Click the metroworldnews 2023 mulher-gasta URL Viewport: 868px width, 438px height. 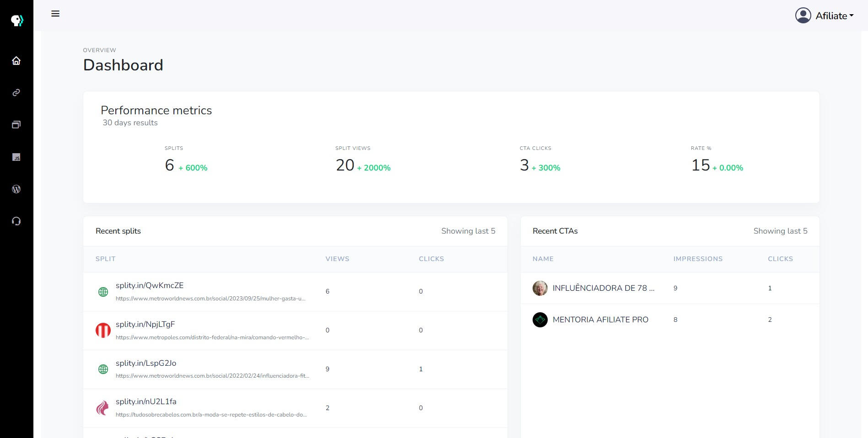click(x=210, y=299)
